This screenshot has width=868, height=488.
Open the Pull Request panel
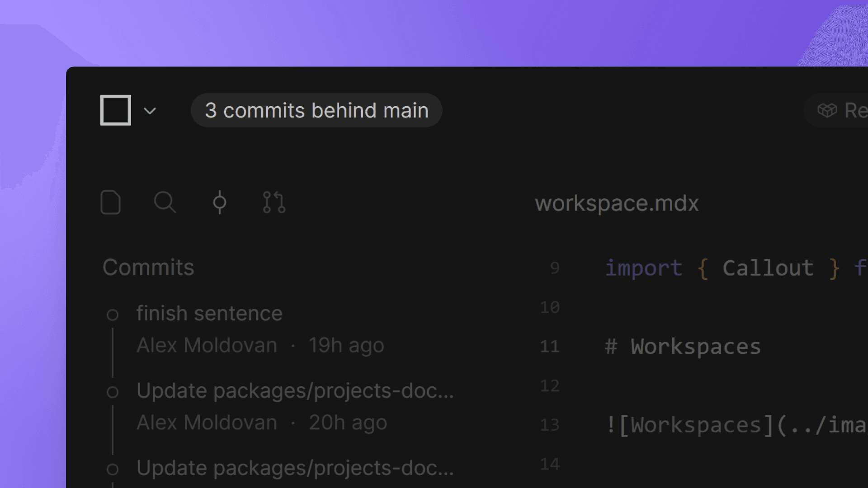274,202
